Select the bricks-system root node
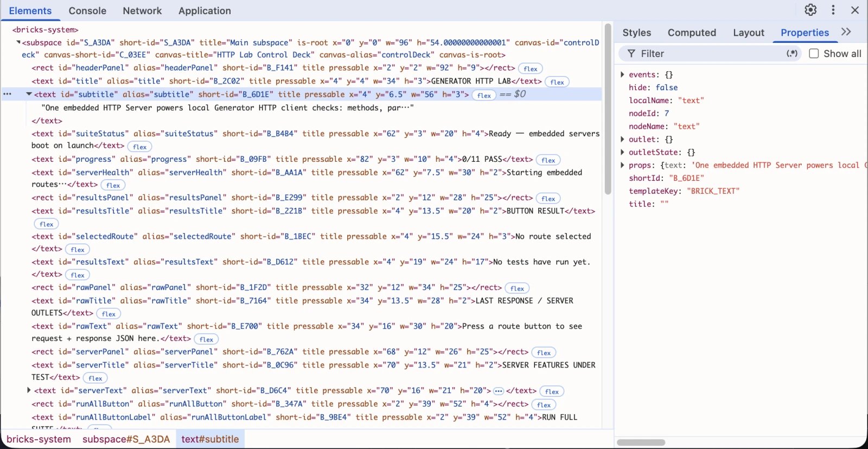 (46, 30)
